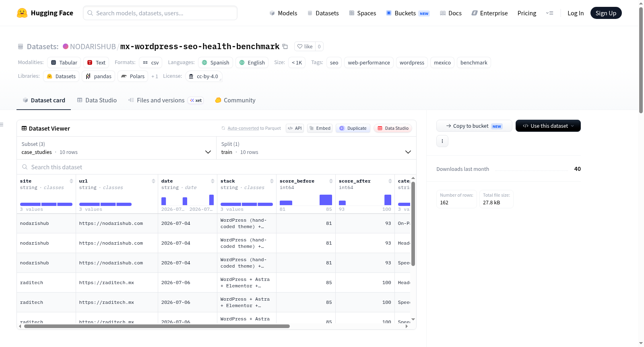
Task: Copy dataset name with copy icon
Action: coord(285,46)
